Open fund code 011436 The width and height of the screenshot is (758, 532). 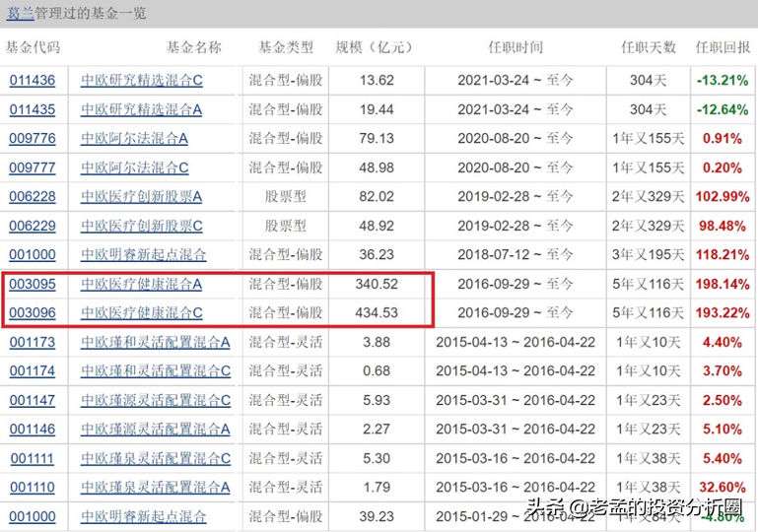[x=33, y=80]
